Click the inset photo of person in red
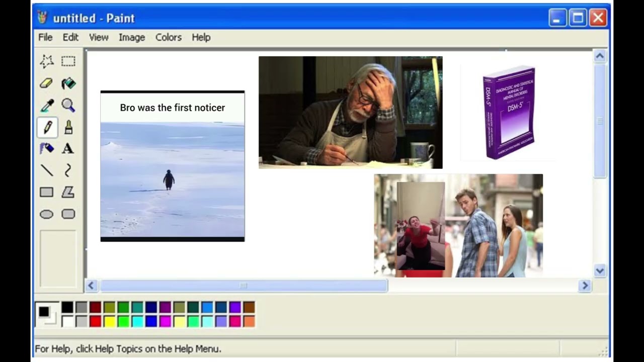This screenshot has width=644, height=362. (421, 226)
